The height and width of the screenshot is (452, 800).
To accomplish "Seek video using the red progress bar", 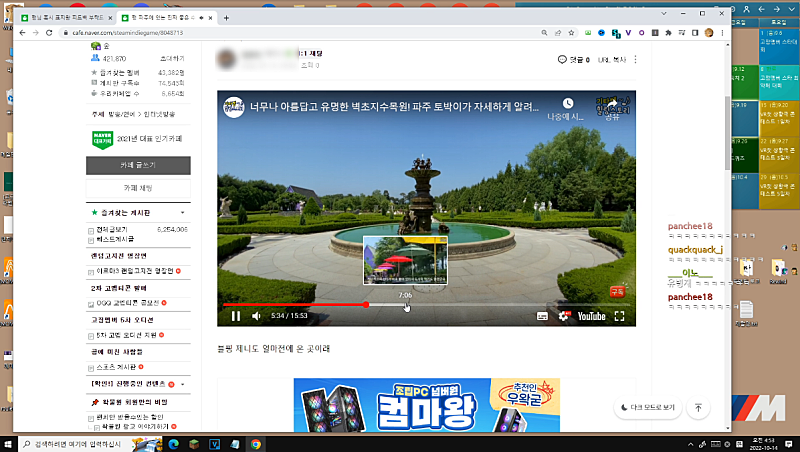I will point(300,304).
